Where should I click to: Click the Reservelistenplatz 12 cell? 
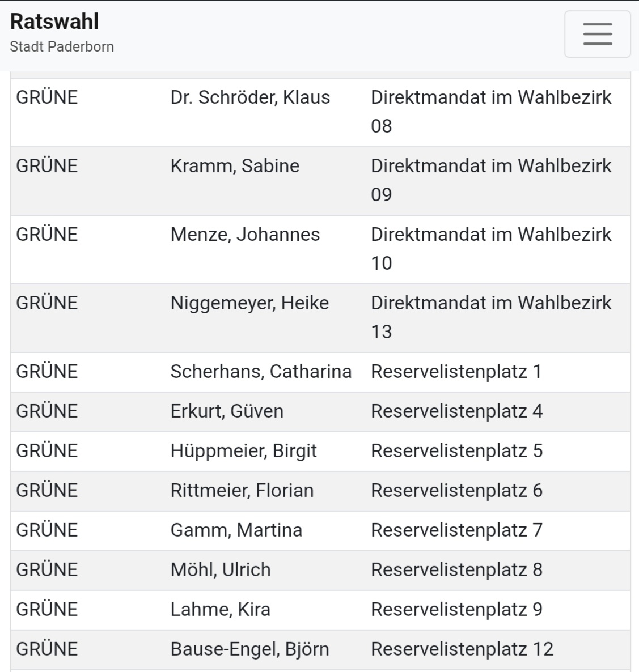click(x=462, y=649)
